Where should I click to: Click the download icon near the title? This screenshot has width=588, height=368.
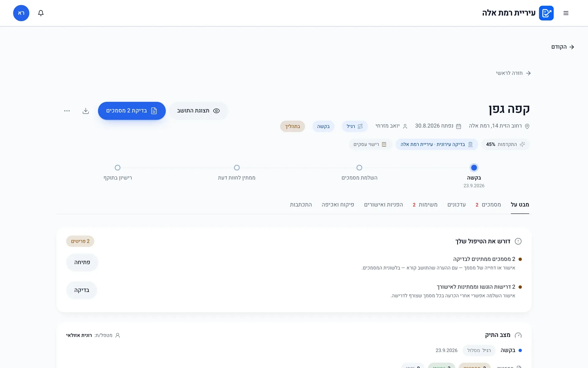click(x=86, y=111)
